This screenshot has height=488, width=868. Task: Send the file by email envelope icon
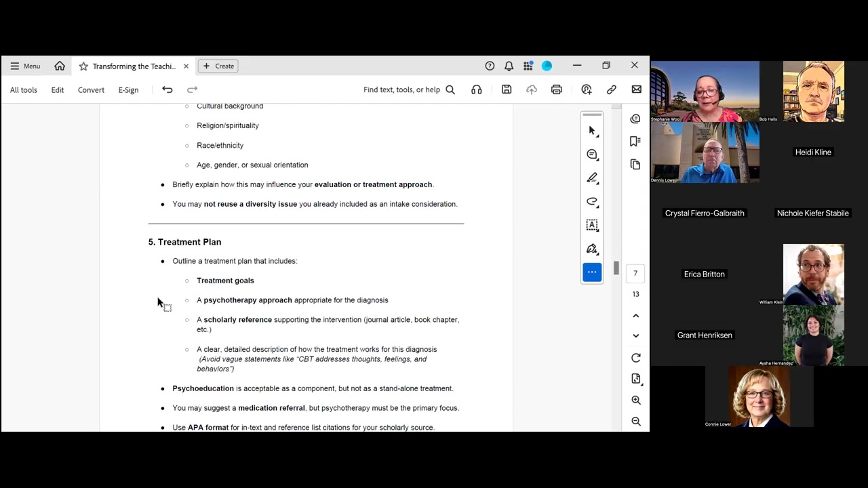coord(636,89)
